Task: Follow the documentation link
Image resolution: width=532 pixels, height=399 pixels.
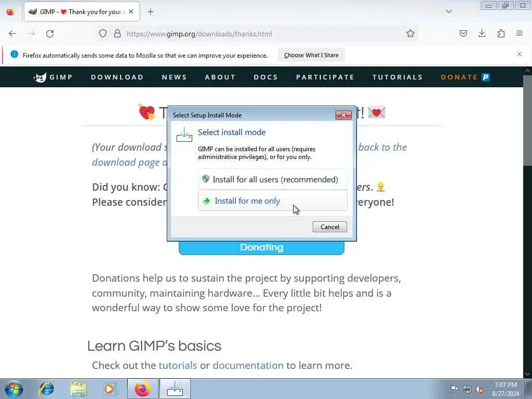Action: (248, 365)
